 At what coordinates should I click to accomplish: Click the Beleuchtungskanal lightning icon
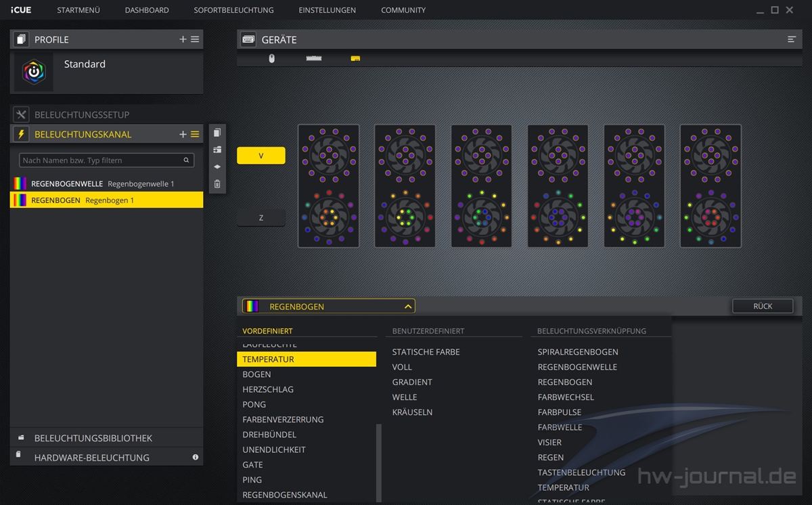tap(21, 134)
